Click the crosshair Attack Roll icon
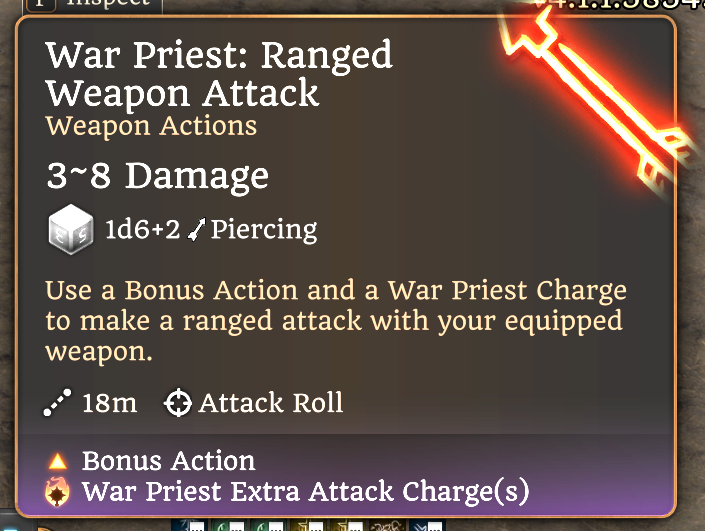 (178, 402)
